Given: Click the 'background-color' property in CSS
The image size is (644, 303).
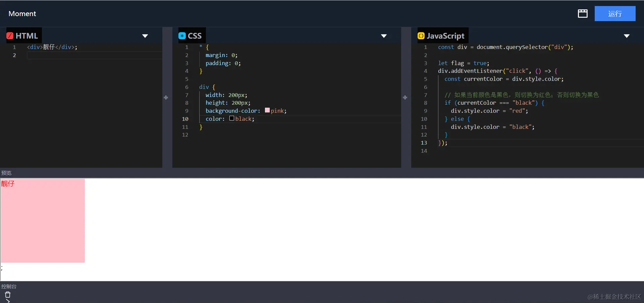Looking at the screenshot, I should pos(231,111).
